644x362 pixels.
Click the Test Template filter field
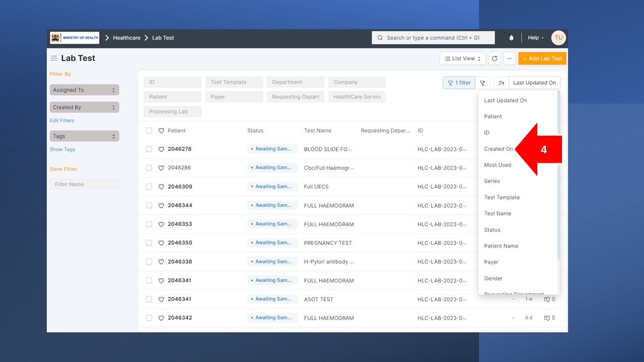click(234, 82)
